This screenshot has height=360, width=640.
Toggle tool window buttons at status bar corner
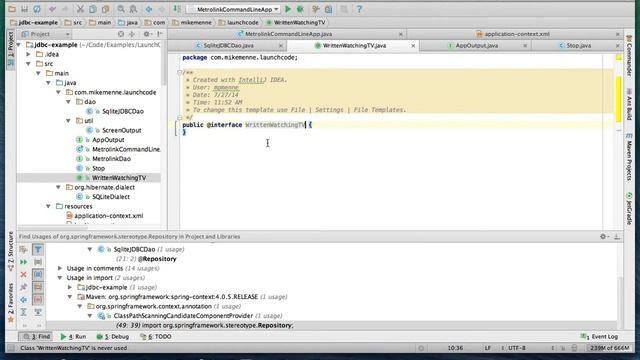tap(11, 348)
